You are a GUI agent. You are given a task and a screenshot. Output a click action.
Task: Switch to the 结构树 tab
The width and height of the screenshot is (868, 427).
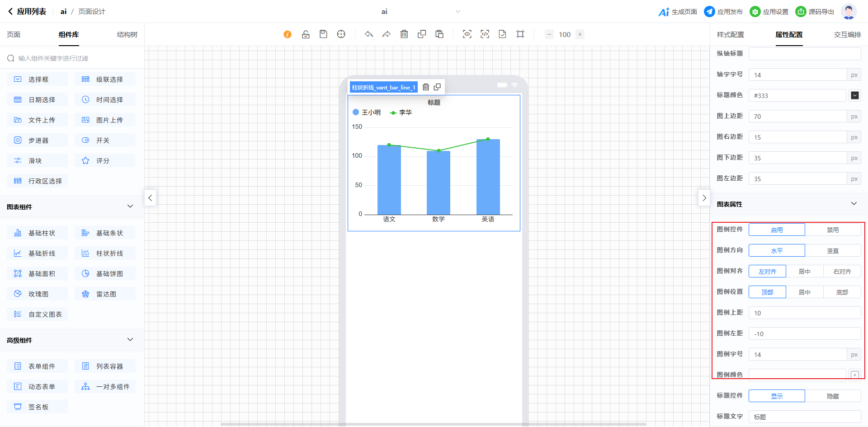[127, 35]
